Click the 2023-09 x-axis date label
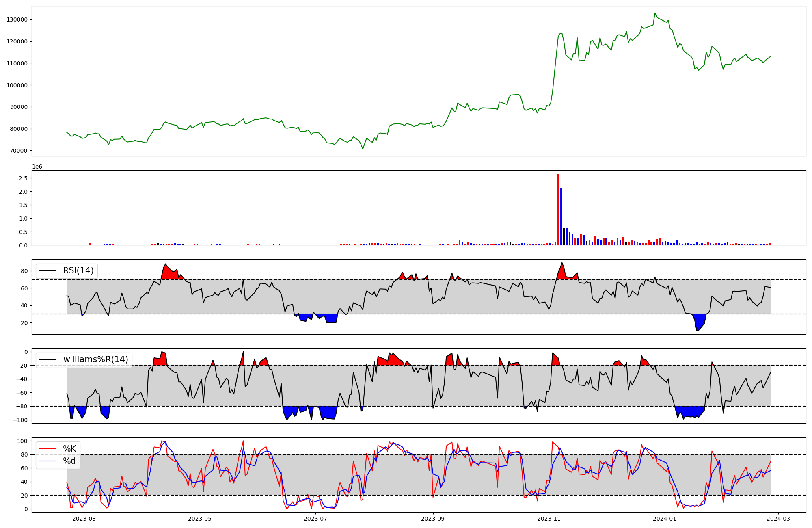Viewport: 812px width, 528px height. 433,518
